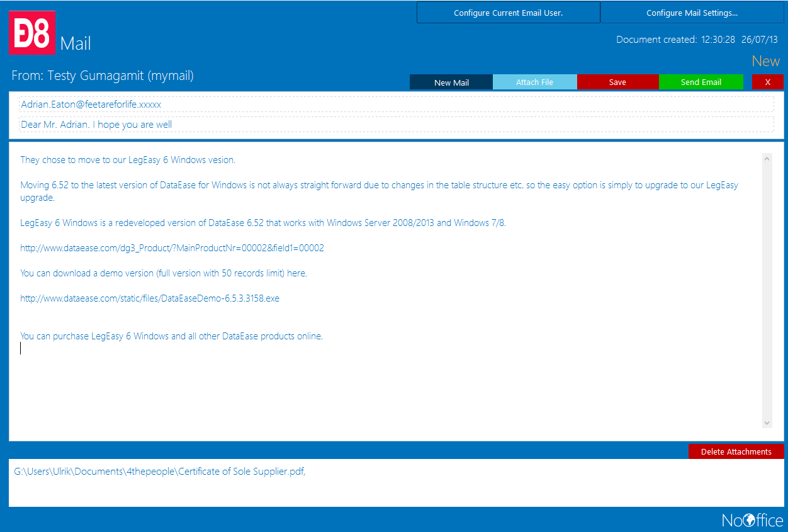This screenshot has width=788, height=532.
Task: Click the line 'They chose to move to our LegEasy'
Action: [128, 160]
